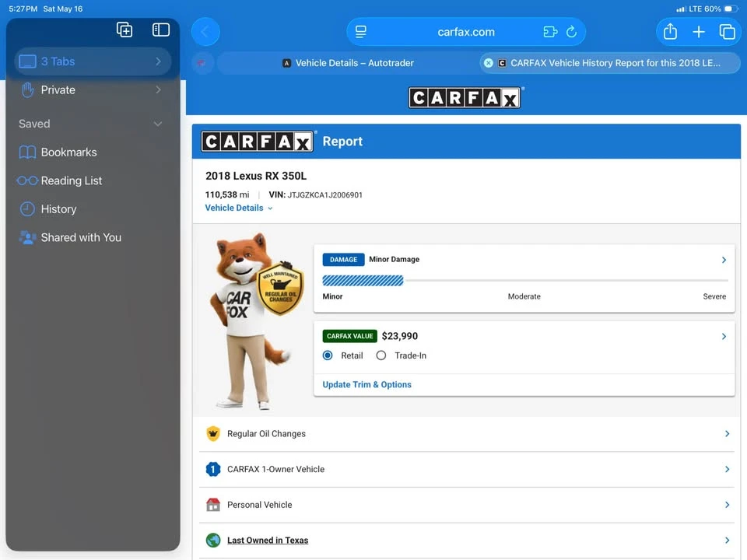This screenshot has width=747, height=560.
Task: Expand the Regular Oil Changes row
Action: pyautogui.click(x=466, y=434)
